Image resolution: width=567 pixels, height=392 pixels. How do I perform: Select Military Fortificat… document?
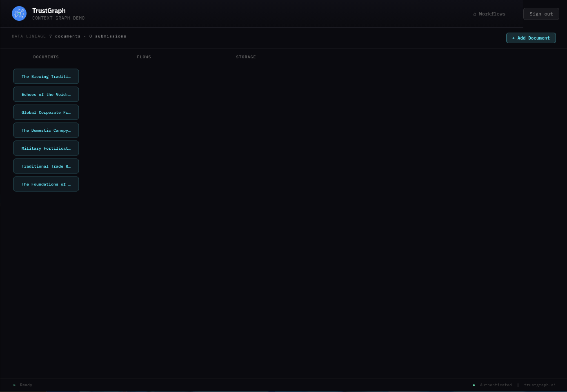coord(46,148)
